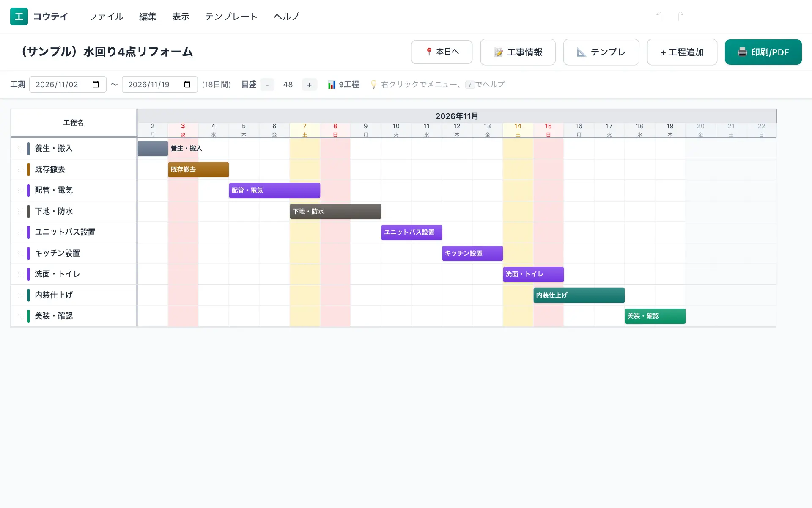The image size is (812, 508).
Task: Grab drag handle for 洗面・トイレ row
Action: tap(20, 274)
